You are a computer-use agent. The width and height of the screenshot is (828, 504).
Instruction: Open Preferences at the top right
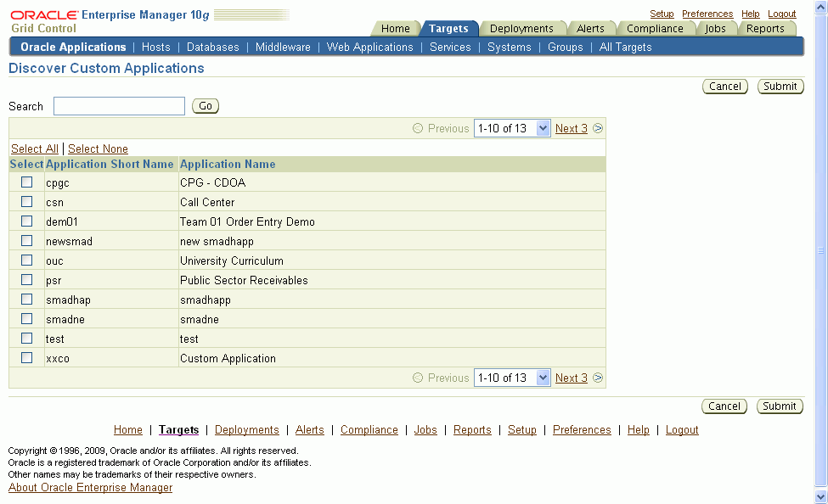[707, 14]
